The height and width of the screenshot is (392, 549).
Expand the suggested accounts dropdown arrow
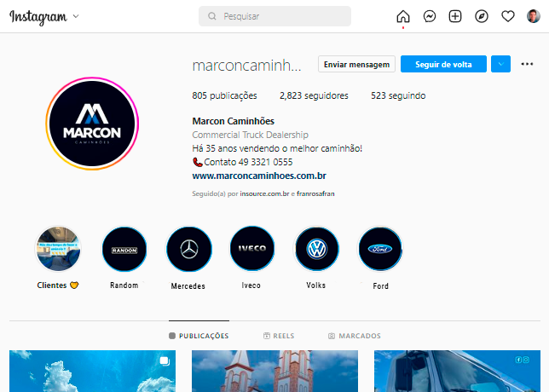(x=500, y=64)
